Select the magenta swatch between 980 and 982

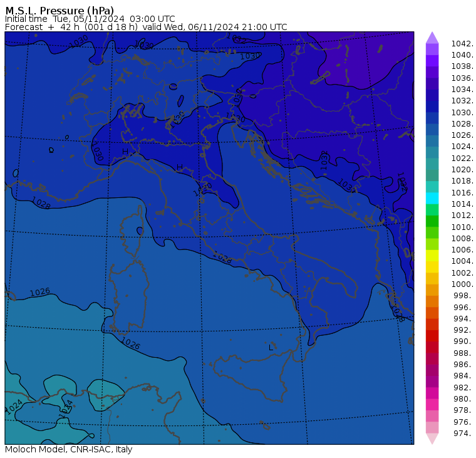point(432,393)
